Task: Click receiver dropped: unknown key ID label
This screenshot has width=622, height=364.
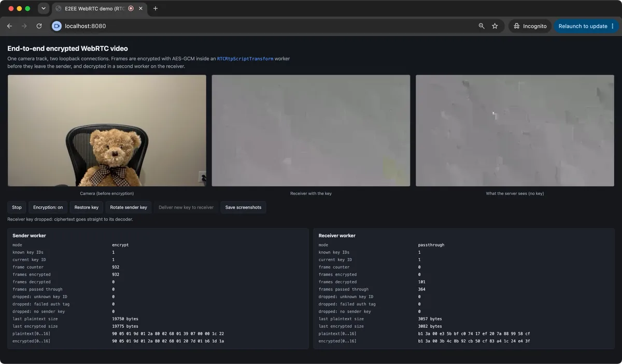Action: coord(346,297)
